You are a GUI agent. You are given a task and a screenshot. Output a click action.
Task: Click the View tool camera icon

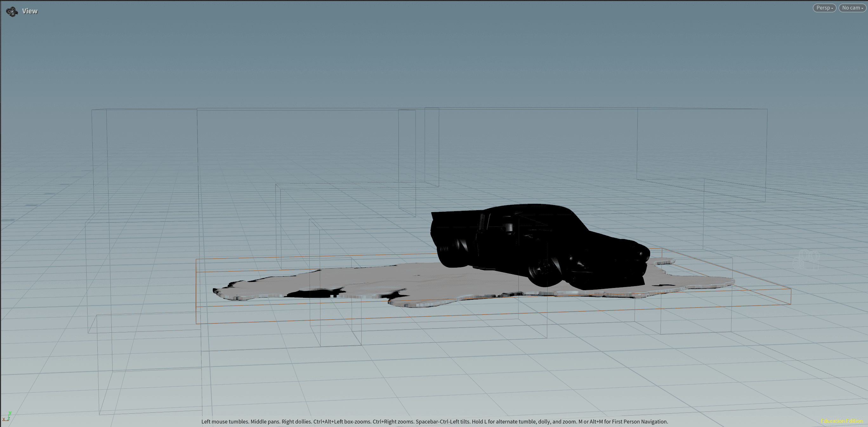click(x=12, y=11)
